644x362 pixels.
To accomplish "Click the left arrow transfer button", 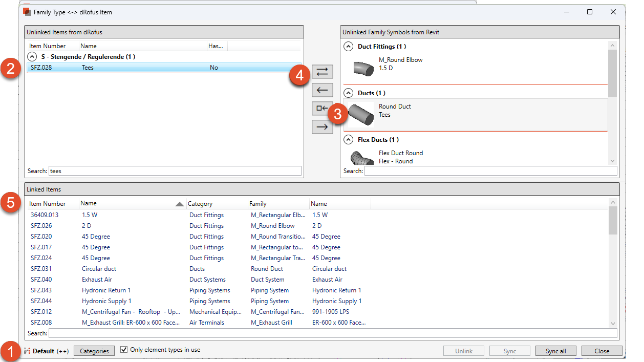I will tap(323, 90).
